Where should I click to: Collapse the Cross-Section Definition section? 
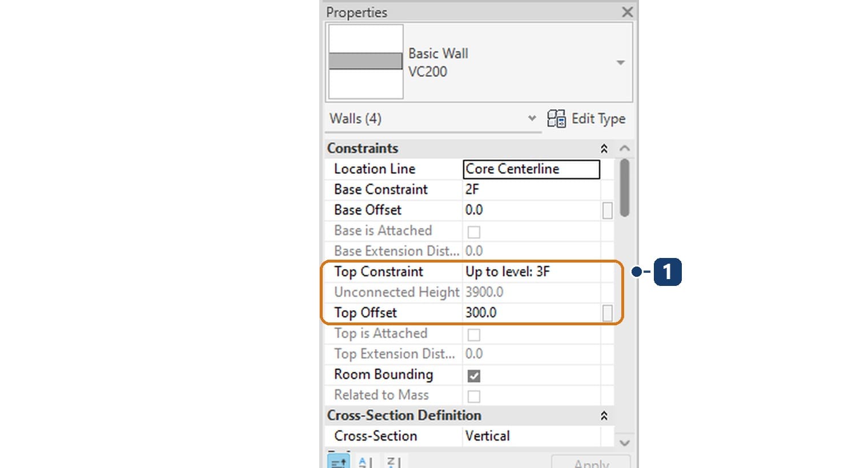point(604,415)
